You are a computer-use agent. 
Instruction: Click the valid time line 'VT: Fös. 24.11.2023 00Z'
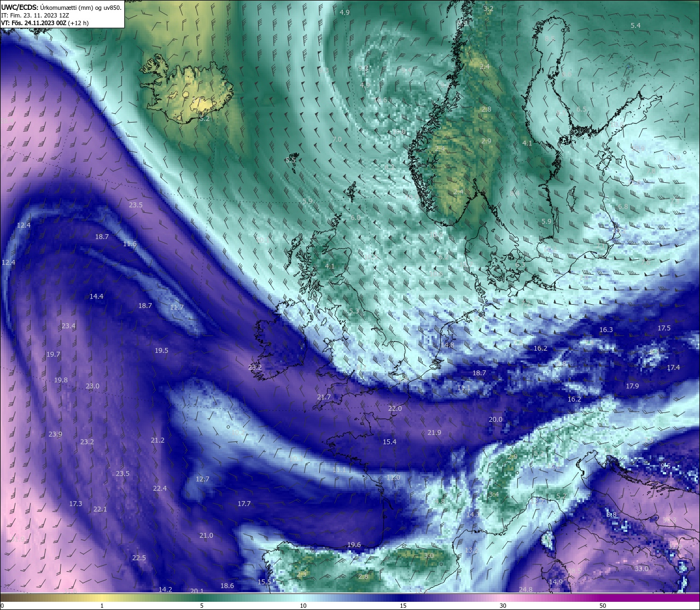(34, 23)
